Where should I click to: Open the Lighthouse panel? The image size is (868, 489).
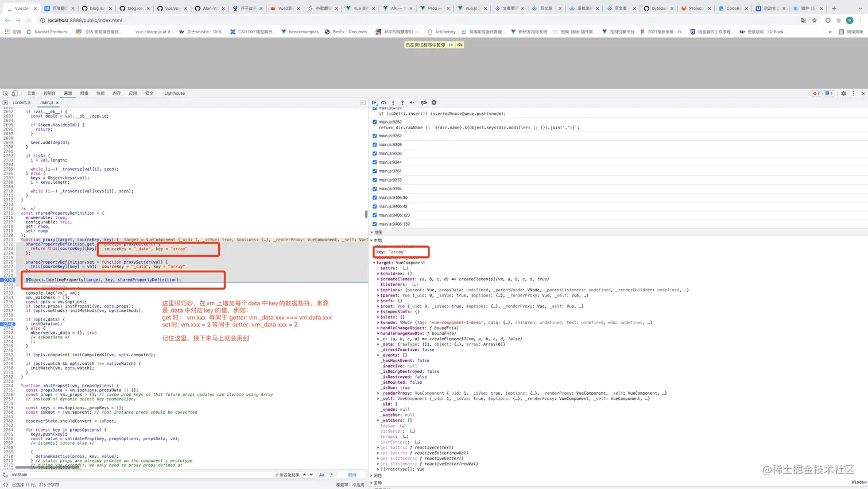point(175,93)
